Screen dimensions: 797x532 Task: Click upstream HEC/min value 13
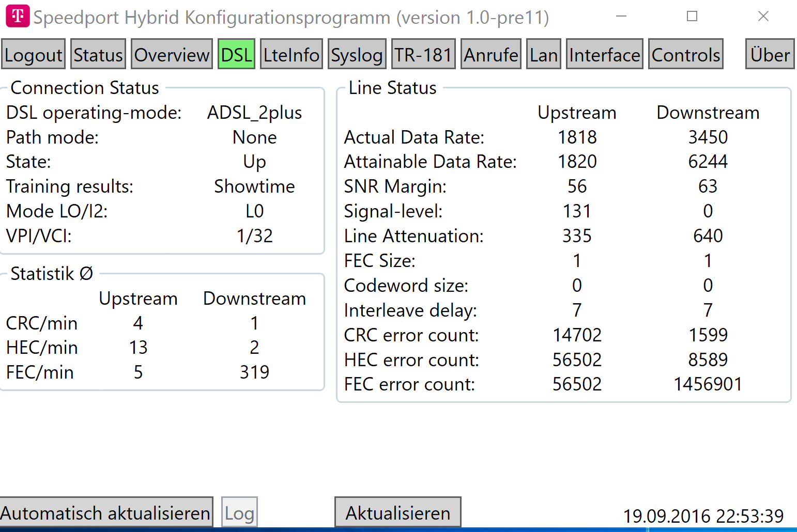point(138,348)
